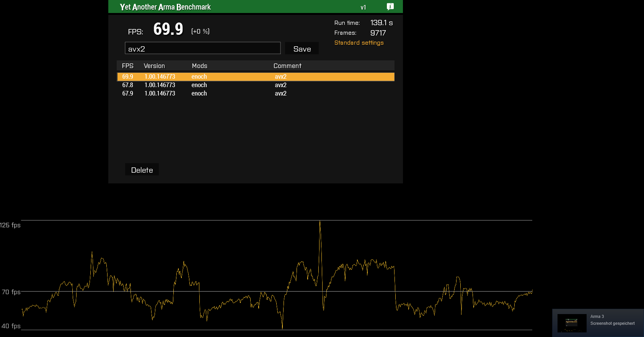Click the info speech-bubble icon in title bar
Image resolution: width=644 pixels, height=337 pixels.
coord(390,6)
